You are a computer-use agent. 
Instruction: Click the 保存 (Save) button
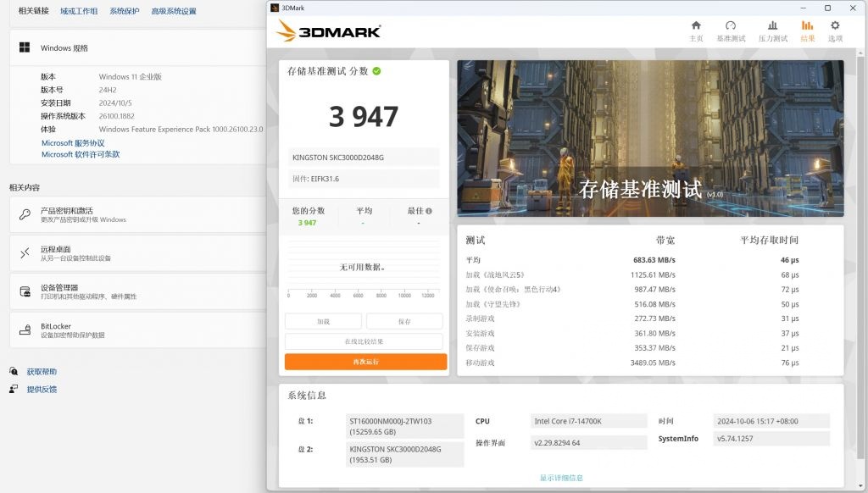click(404, 321)
